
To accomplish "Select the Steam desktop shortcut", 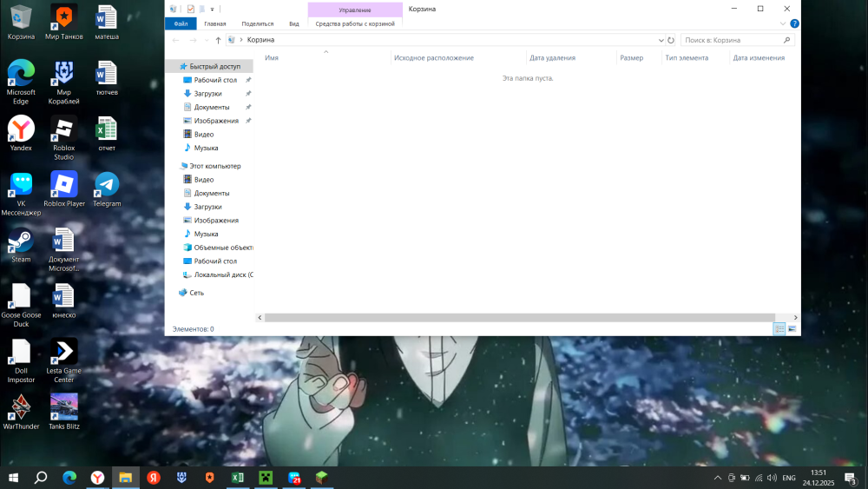I will (21, 245).
